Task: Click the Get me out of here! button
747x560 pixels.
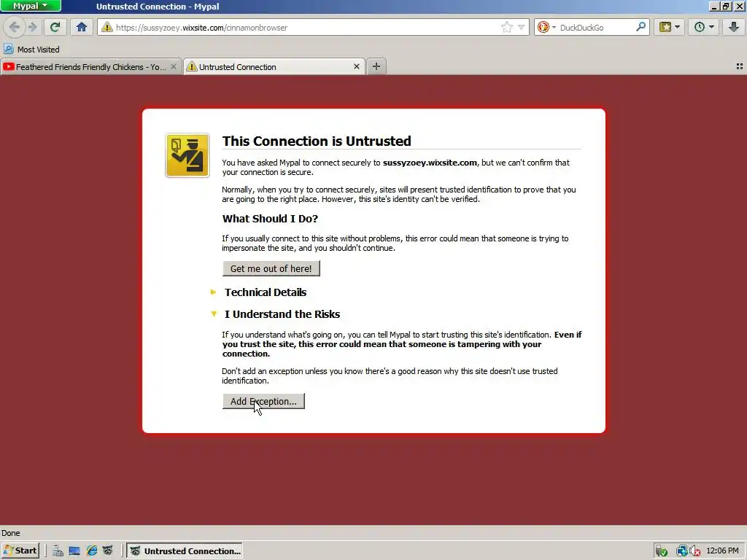Action: coord(271,268)
